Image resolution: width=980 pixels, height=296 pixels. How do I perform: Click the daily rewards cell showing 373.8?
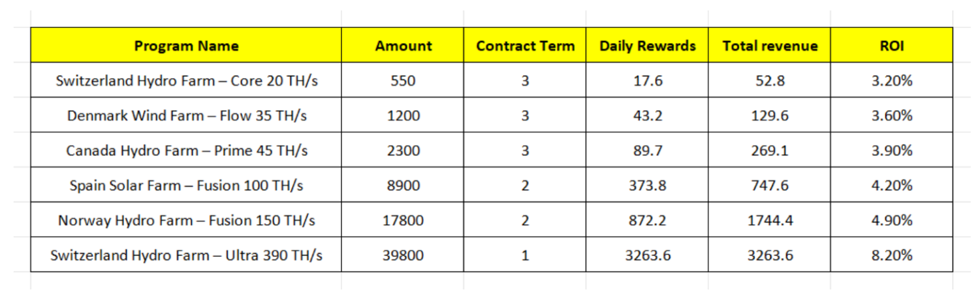click(x=647, y=186)
